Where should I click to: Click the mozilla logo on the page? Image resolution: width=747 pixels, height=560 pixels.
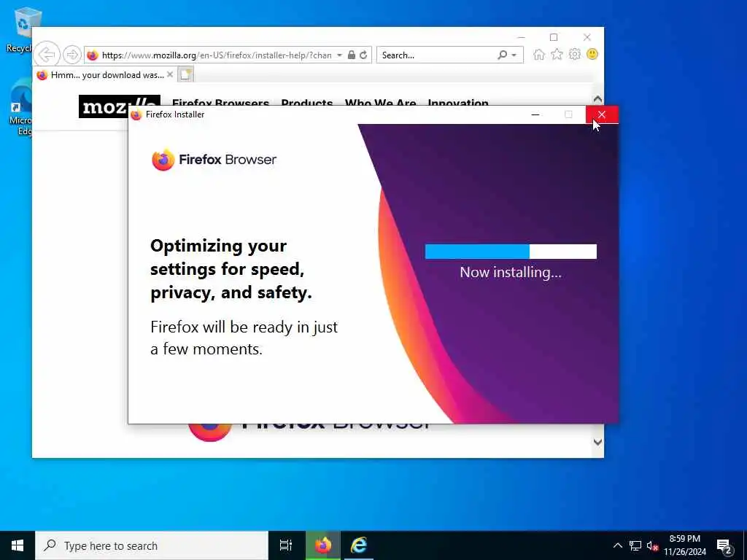pos(104,106)
